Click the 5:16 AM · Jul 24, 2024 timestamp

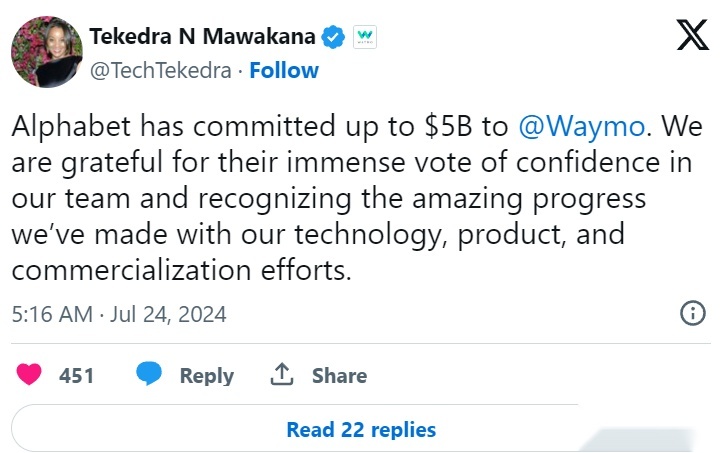click(x=119, y=315)
